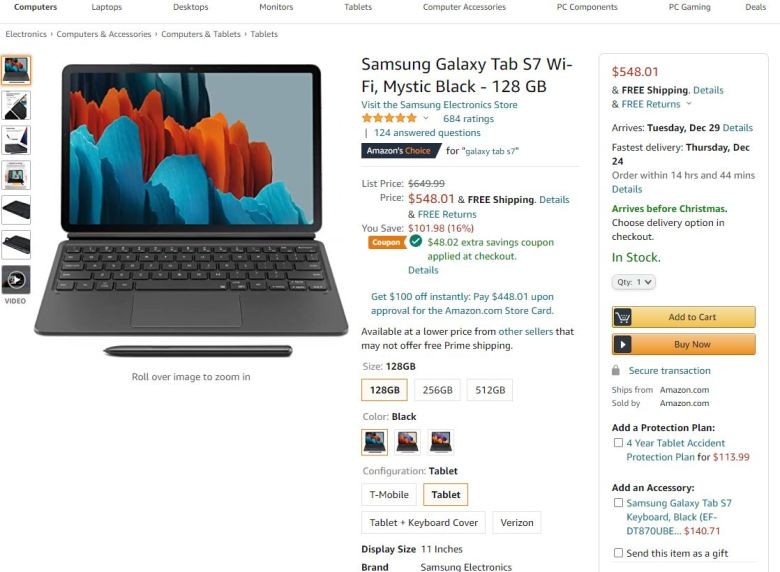Viewport: 780px width, 572px height.
Task: Check the 4 Year Tablet Accident Protection Plan
Action: pyautogui.click(x=618, y=443)
